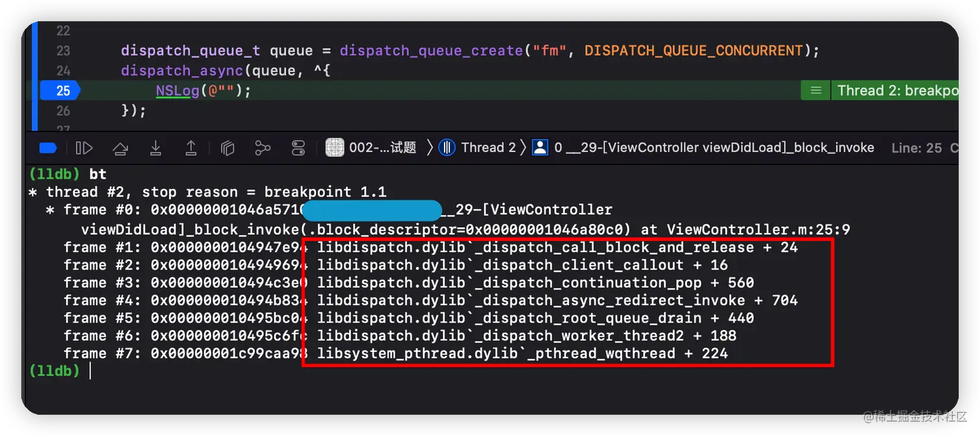The width and height of the screenshot is (980, 436).
Task: Open the Debug Memory Graph icon
Action: (262, 148)
